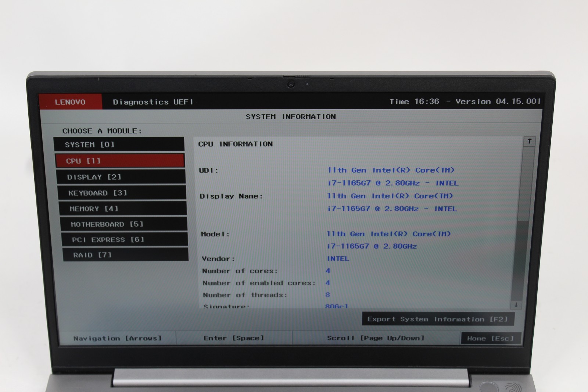The image size is (588, 392).
Task: Click the CHOOSE A MODULE: label
Action: [x=102, y=131]
